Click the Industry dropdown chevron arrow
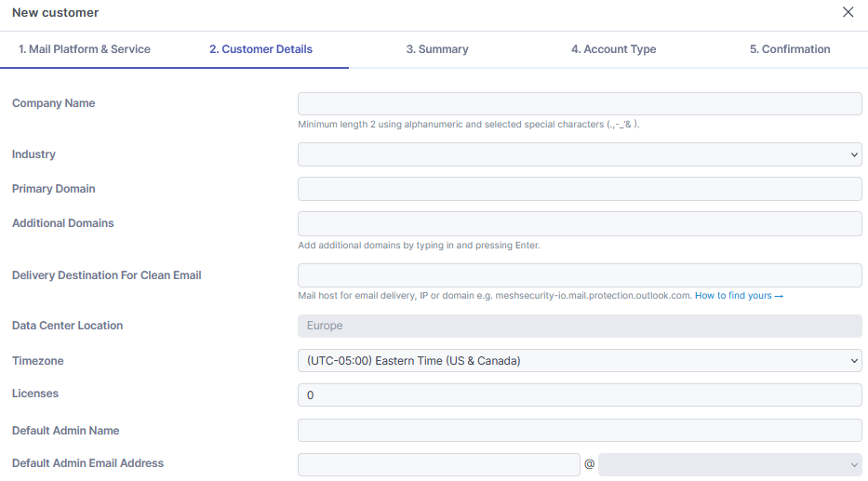The image size is (868, 481). pos(854,154)
